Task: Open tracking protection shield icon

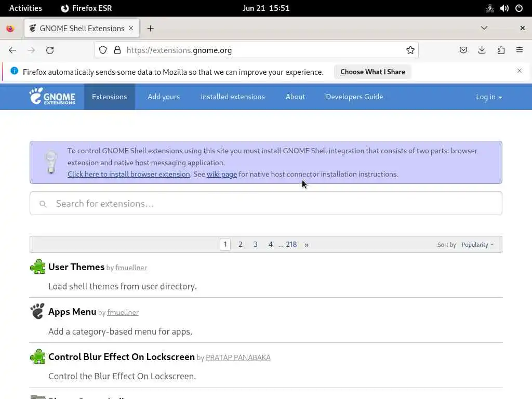Action: pyautogui.click(x=103, y=50)
